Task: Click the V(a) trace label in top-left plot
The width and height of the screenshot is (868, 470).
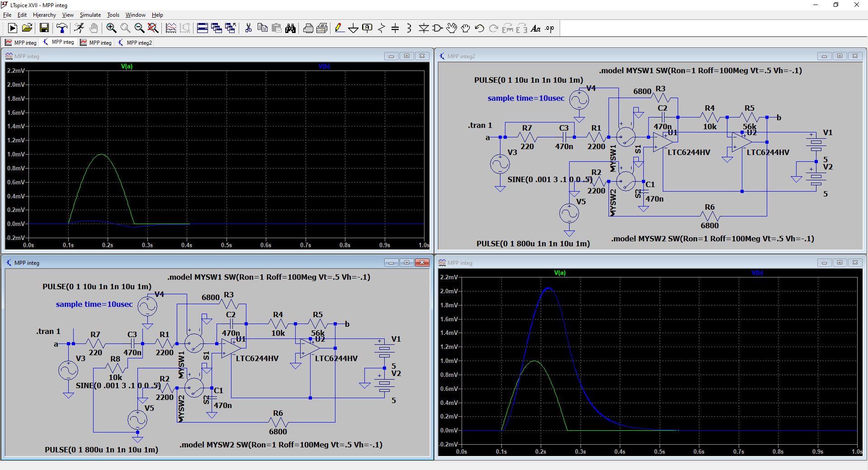Action: click(127, 66)
